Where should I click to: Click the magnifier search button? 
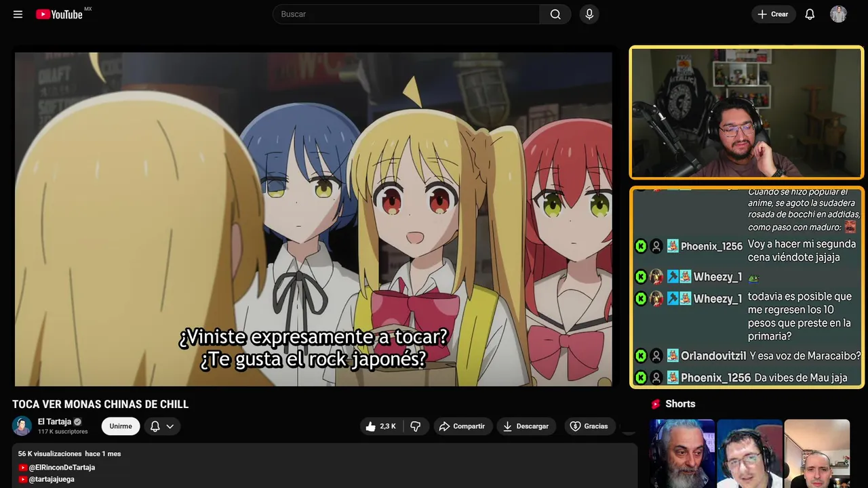(x=555, y=14)
